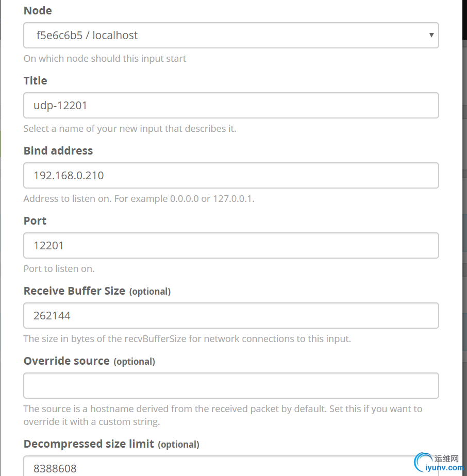Click the Title field label
The height and width of the screenshot is (476, 467).
pyautogui.click(x=35, y=81)
